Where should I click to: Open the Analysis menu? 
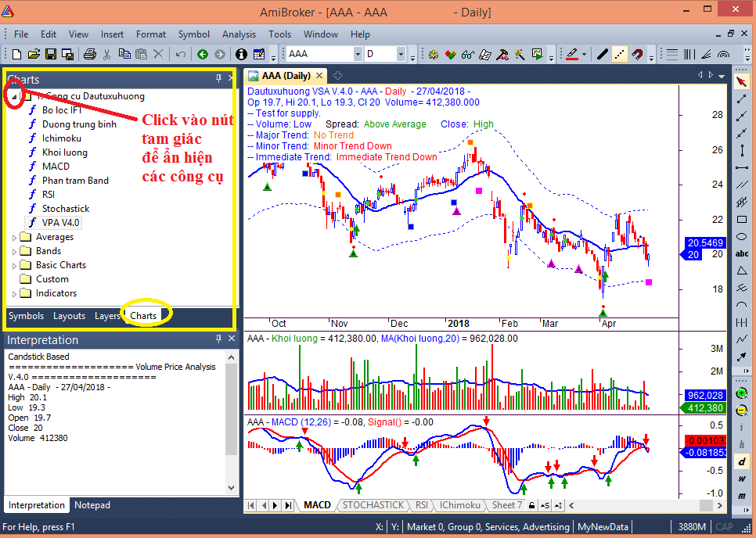pos(239,34)
